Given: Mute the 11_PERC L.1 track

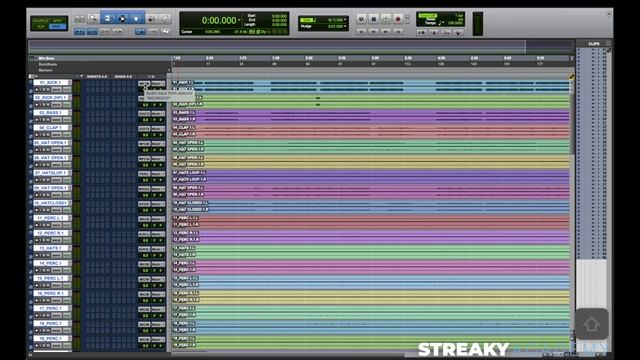Looking at the screenshot, I should (48, 225).
